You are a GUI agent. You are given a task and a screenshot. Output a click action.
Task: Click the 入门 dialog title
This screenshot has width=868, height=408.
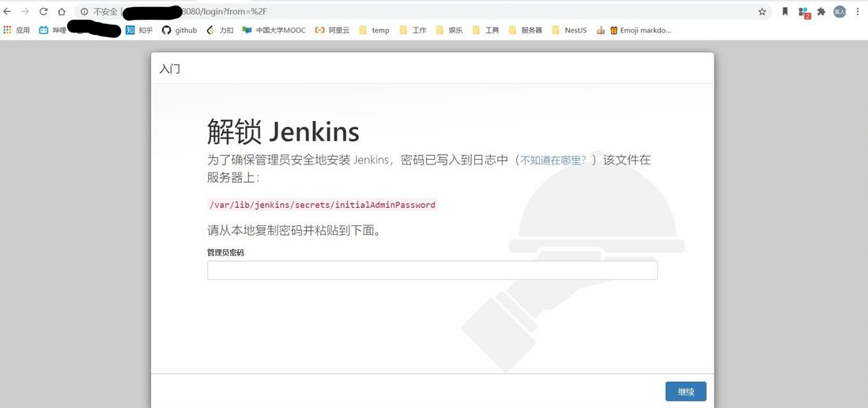pos(169,70)
